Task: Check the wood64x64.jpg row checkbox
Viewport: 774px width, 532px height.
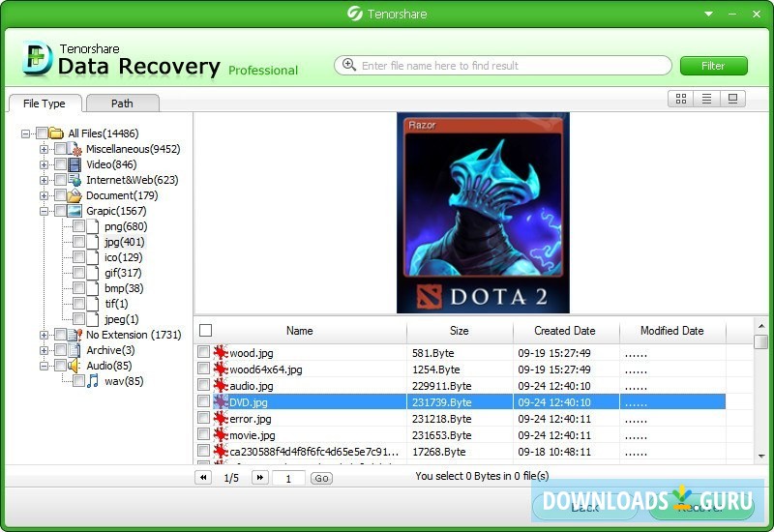Action: [203, 369]
